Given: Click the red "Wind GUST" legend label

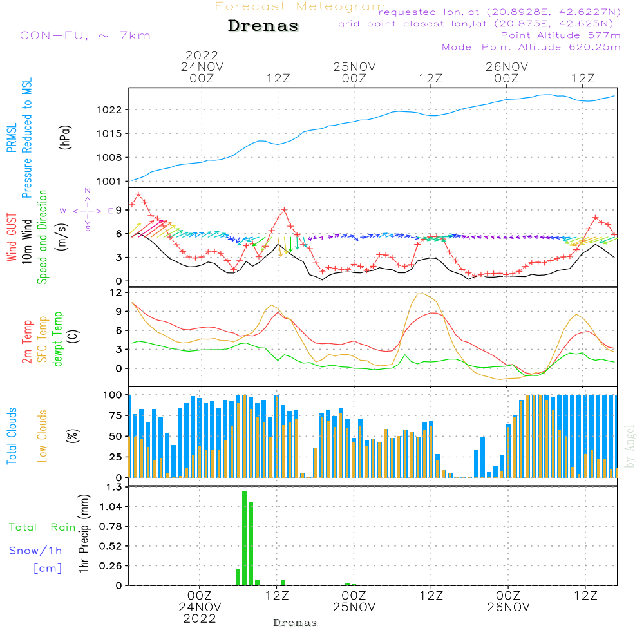Looking at the screenshot, I should click(x=12, y=238).
